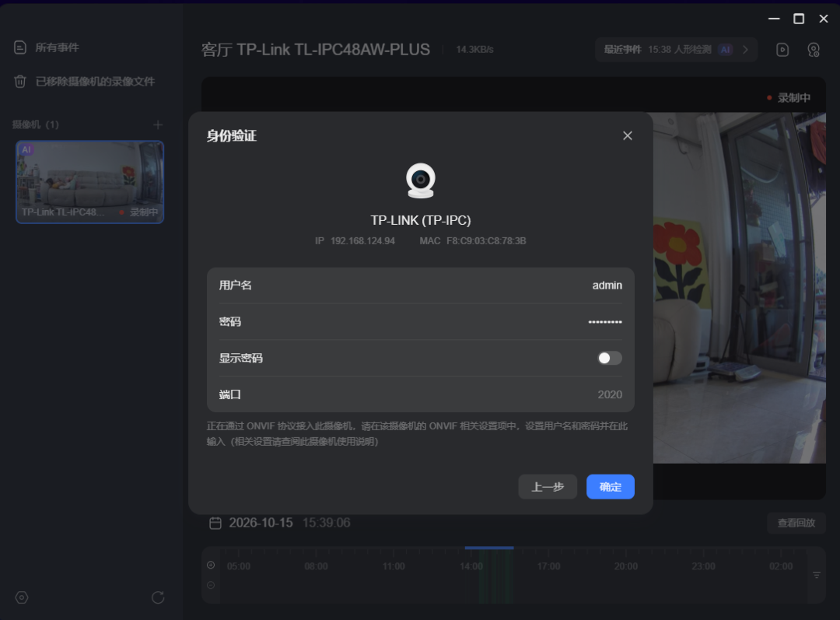The image size is (840, 620).
Task: Open the 最近事件 人形检测 event banner
Action: (676, 49)
